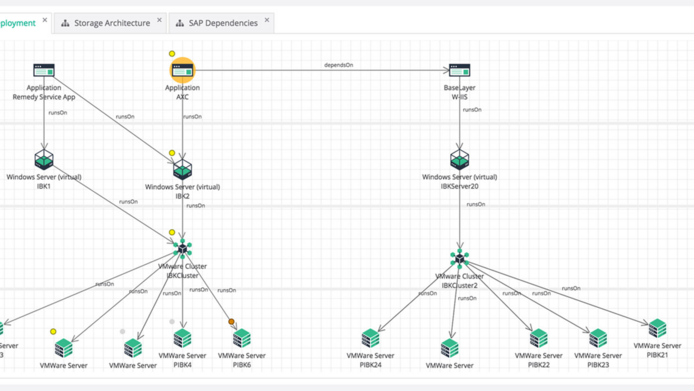Click the Remedy Service App name label
The height and width of the screenshot is (391, 694).
(x=44, y=97)
